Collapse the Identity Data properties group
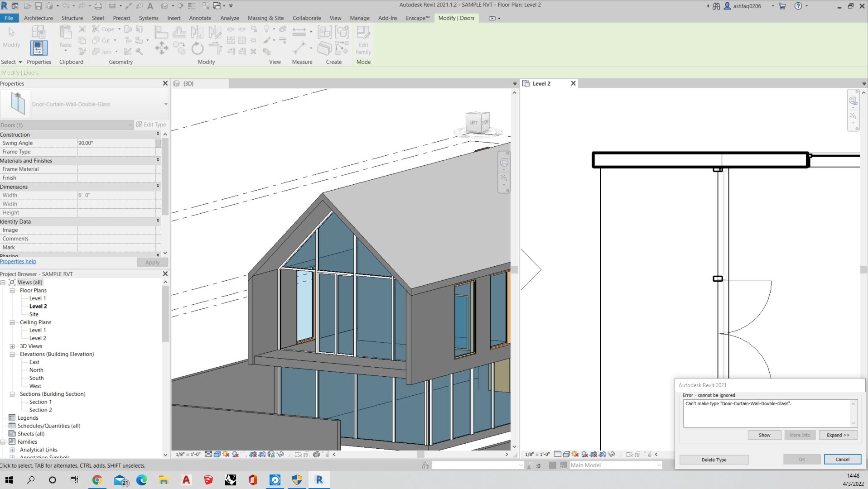 pos(158,221)
